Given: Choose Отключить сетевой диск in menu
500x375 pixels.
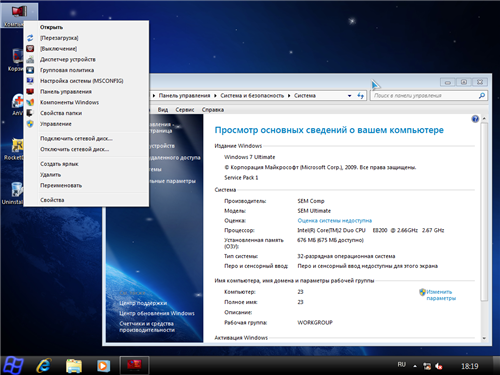Looking at the screenshot, I should [x=74, y=149].
